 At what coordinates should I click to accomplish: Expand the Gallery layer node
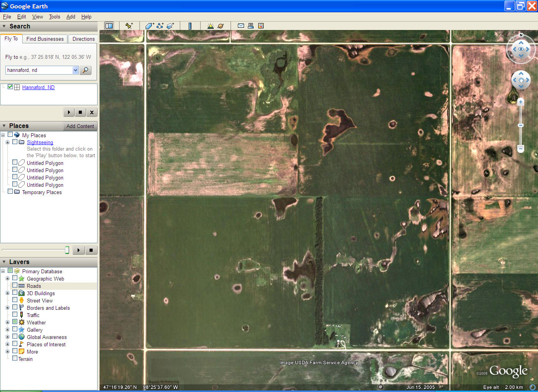[x=7, y=329]
